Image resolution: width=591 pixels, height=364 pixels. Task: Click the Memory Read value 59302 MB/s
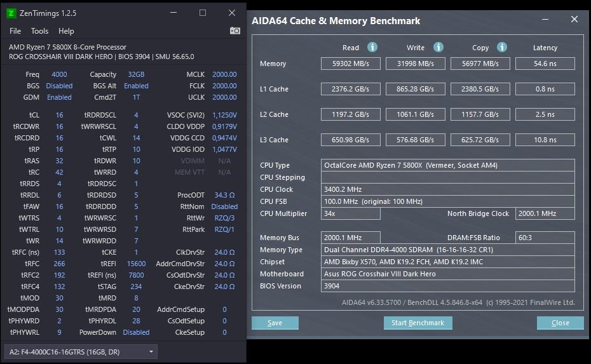point(351,64)
